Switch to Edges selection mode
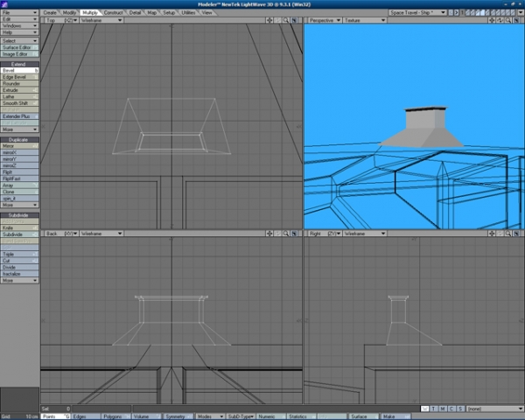The image size is (525, 420). [86, 416]
